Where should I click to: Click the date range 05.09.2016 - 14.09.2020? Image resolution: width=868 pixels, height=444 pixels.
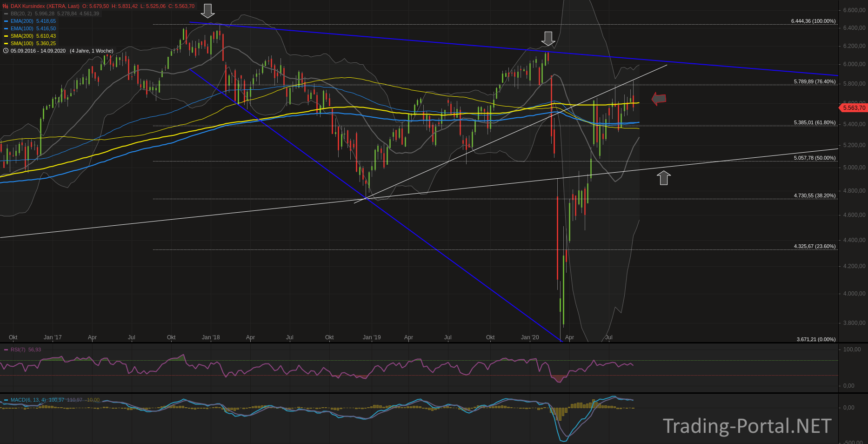(38, 51)
